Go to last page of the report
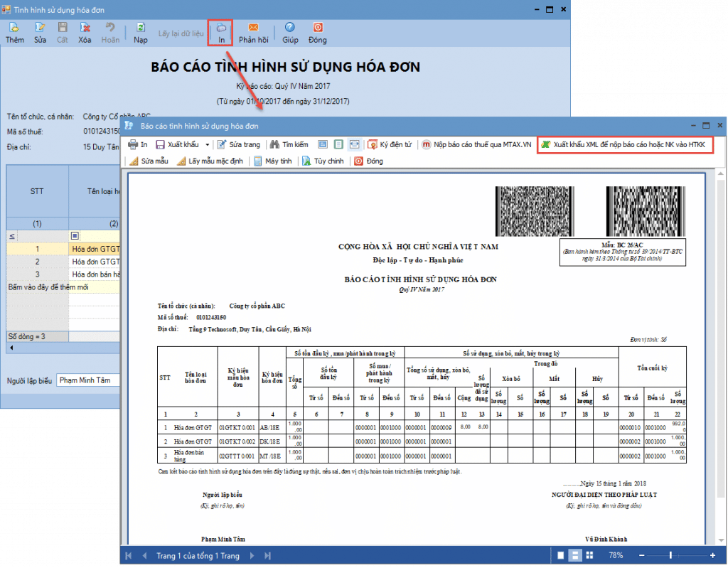Viewport: 728px width, 568px height. (268, 555)
